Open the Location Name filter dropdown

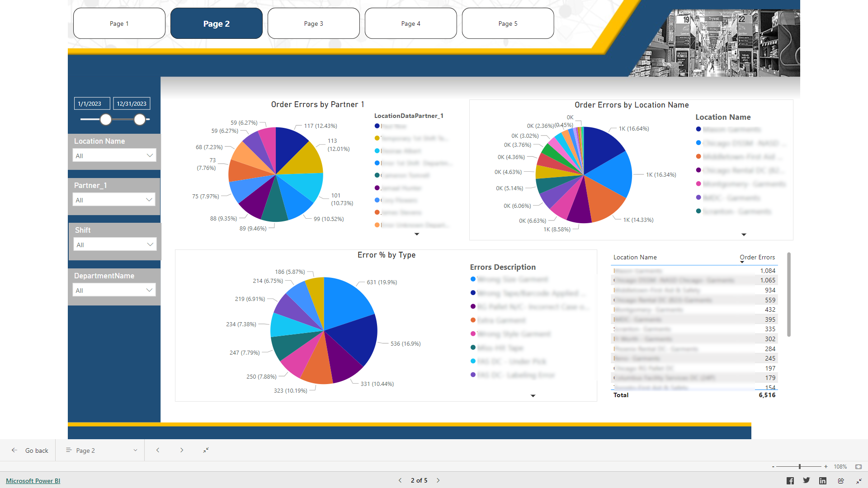(x=150, y=155)
